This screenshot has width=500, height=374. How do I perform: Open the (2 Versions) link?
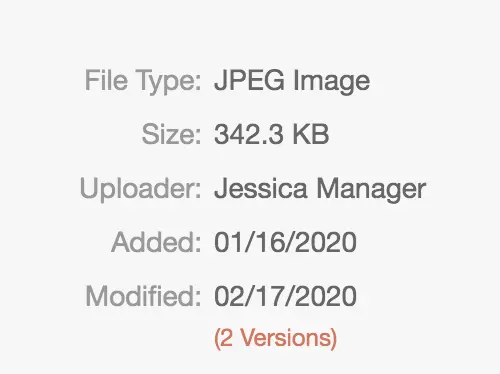(x=275, y=338)
